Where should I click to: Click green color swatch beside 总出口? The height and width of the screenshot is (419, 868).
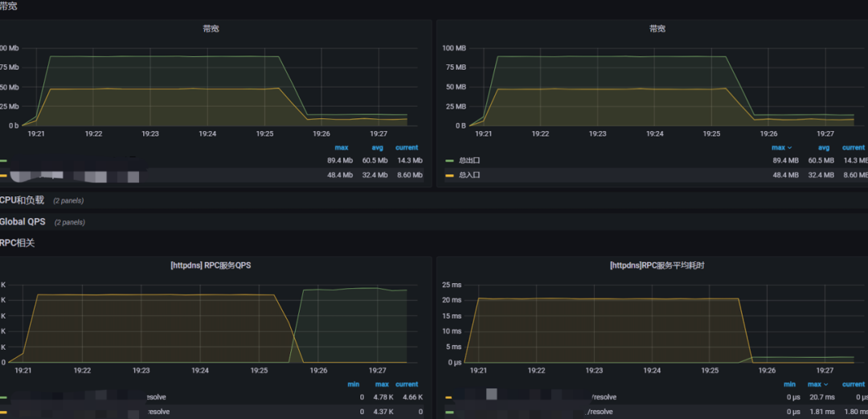(x=449, y=161)
